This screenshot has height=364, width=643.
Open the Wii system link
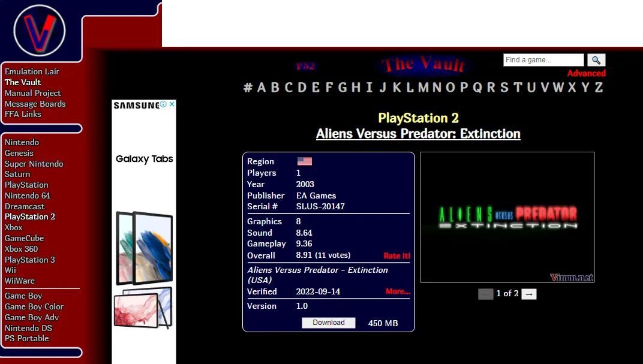click(10, 270)
